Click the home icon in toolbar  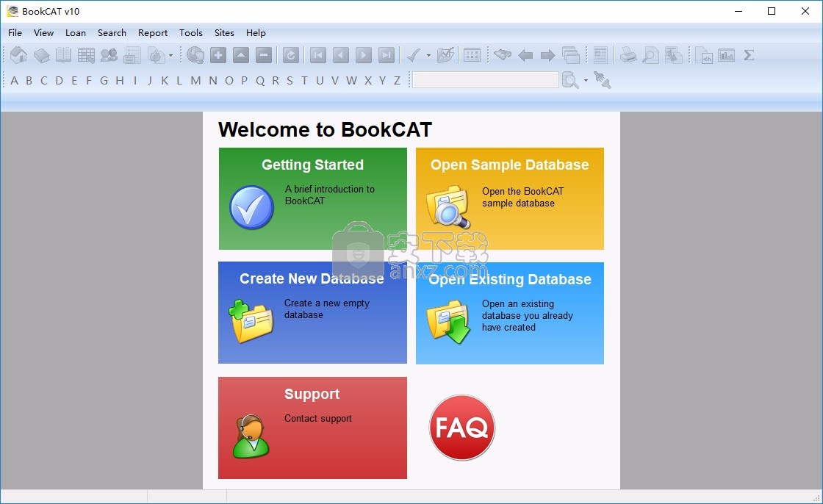pyautogui.click(x=18, y=55)
